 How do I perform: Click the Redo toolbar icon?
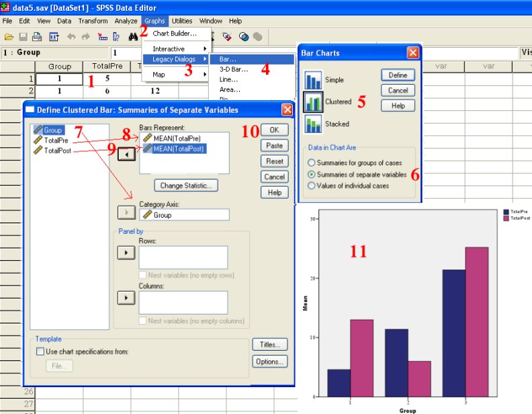[x=86, y=37]
